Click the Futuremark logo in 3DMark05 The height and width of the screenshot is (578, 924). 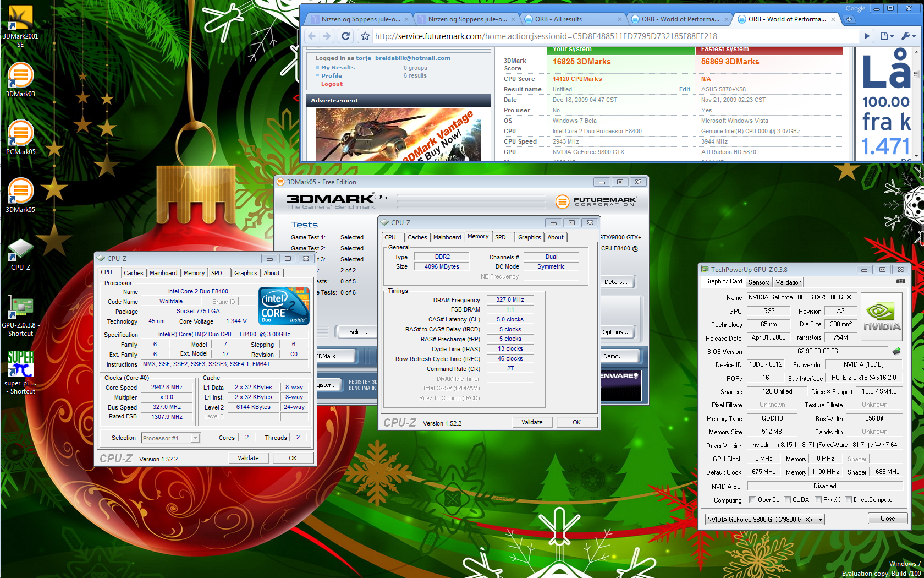point(596,201)
